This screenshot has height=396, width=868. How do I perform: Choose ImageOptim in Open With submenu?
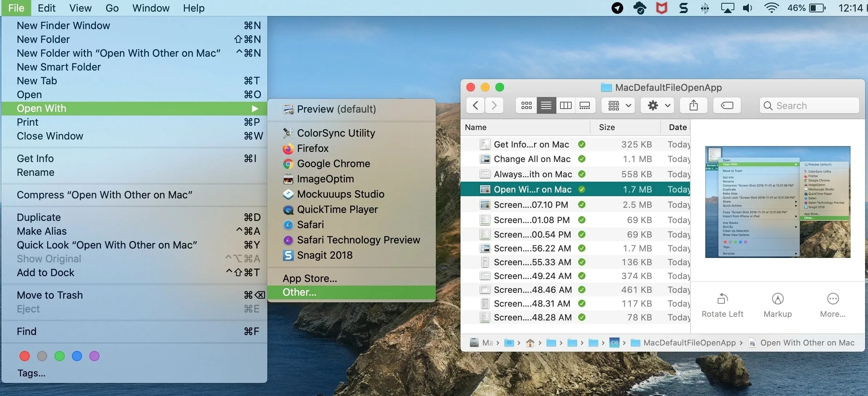click(x=352, y=179)
